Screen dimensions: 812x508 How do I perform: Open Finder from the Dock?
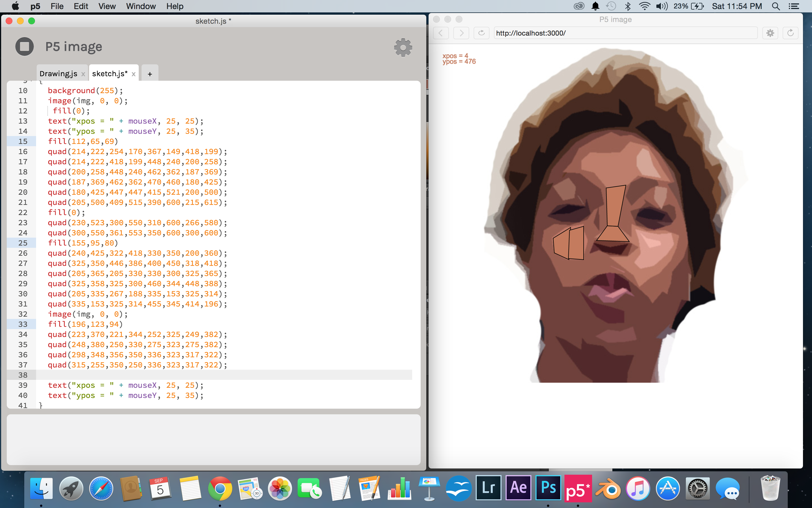[41, 489]
